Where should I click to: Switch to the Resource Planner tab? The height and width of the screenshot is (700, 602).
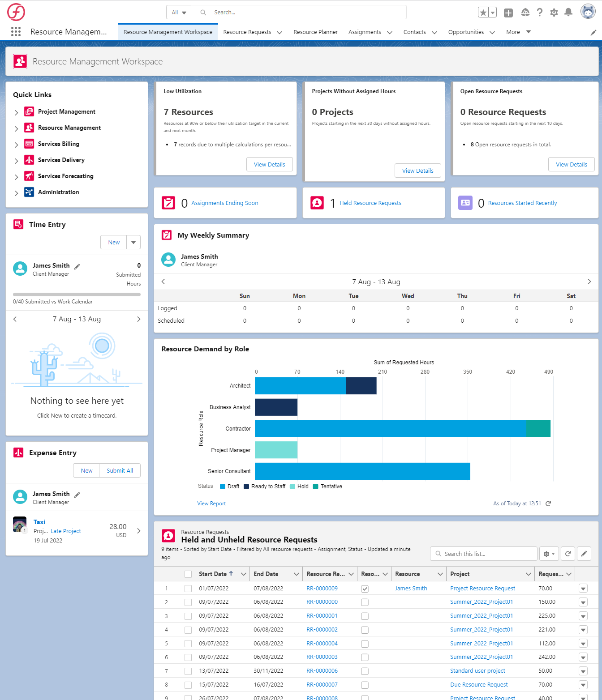pyautogui.click(x=315, y=32)
